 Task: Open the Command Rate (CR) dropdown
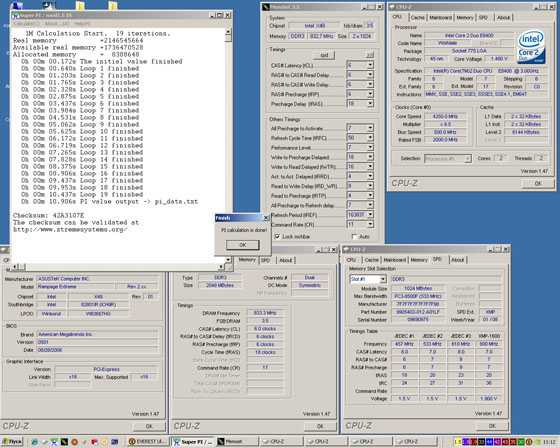pos(370,224)
